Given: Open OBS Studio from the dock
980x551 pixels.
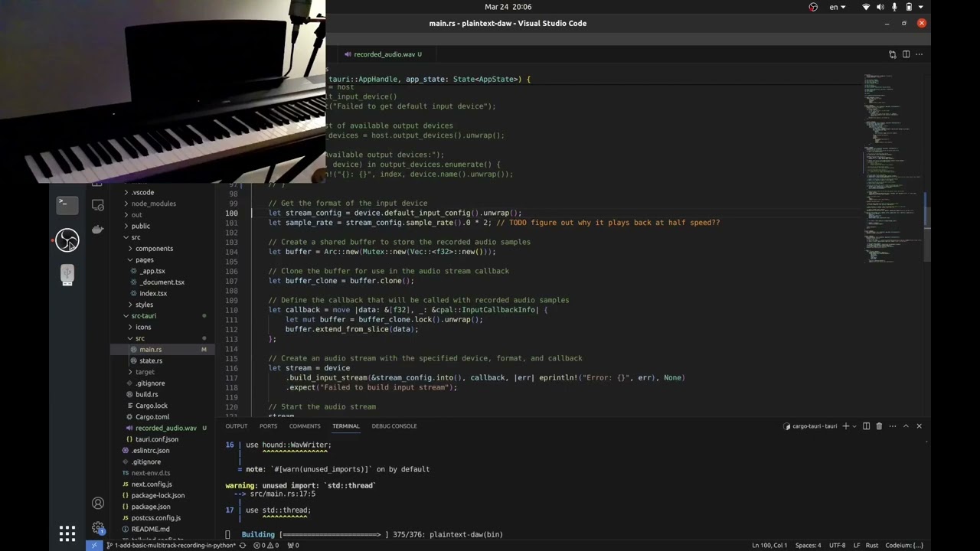Looking at the screenshot, I should pos(67,240).
